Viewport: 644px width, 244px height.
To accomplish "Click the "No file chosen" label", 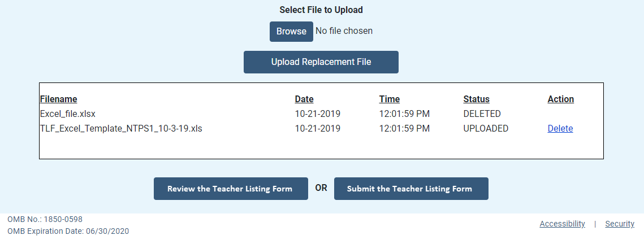I will coord(344,31).
